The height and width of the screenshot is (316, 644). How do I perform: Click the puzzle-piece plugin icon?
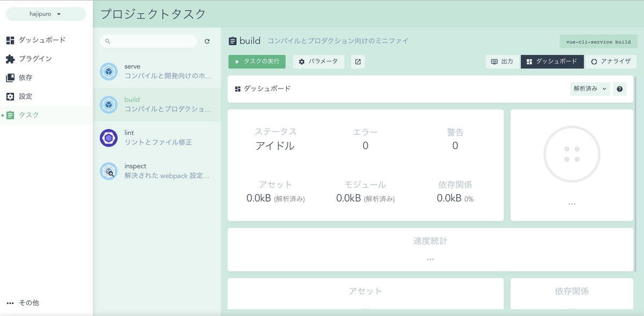(x=10, y=59)
